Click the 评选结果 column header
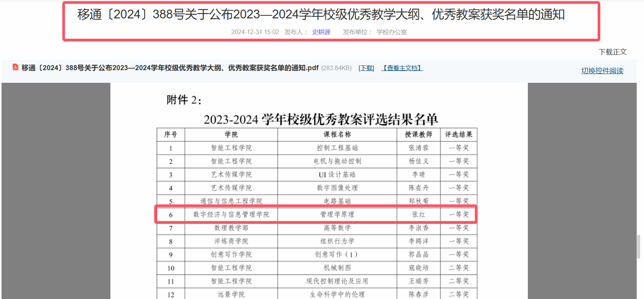The height and width of the screenshot is (299, 644). pos(458,135)
